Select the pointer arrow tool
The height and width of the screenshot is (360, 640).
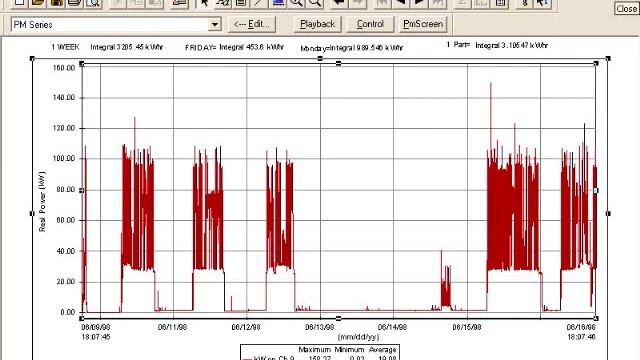(x=204, y=3)
